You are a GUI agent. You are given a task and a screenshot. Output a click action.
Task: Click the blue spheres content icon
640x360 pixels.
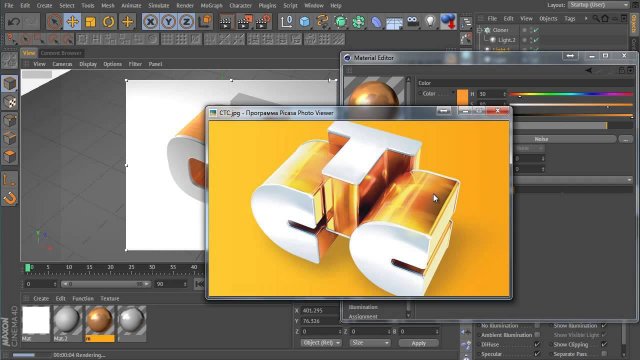(x=448, y=21)
